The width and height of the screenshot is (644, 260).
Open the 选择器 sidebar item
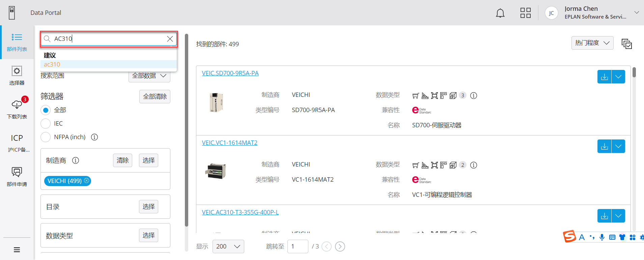(17, 76)
